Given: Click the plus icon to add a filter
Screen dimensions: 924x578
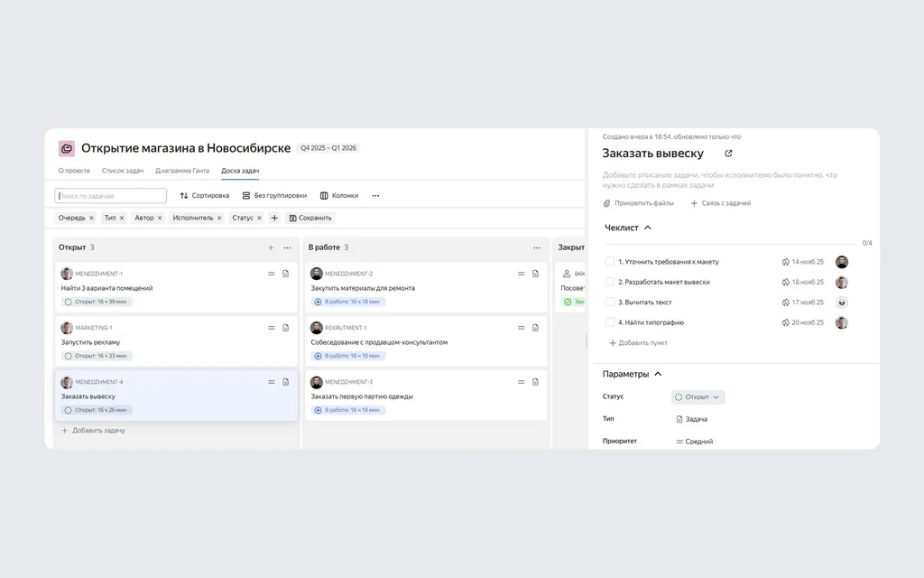Looking at the screenshot, I should click(274, 218).
